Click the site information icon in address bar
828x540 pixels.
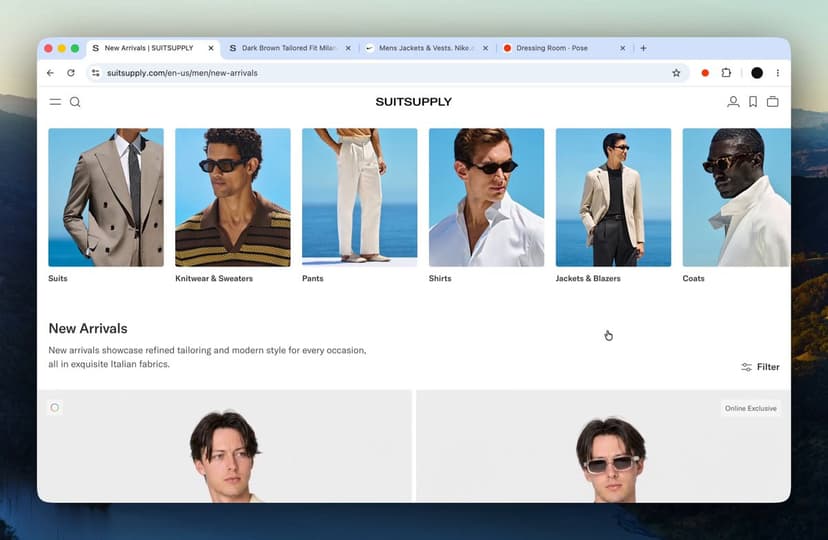[96, 73]
